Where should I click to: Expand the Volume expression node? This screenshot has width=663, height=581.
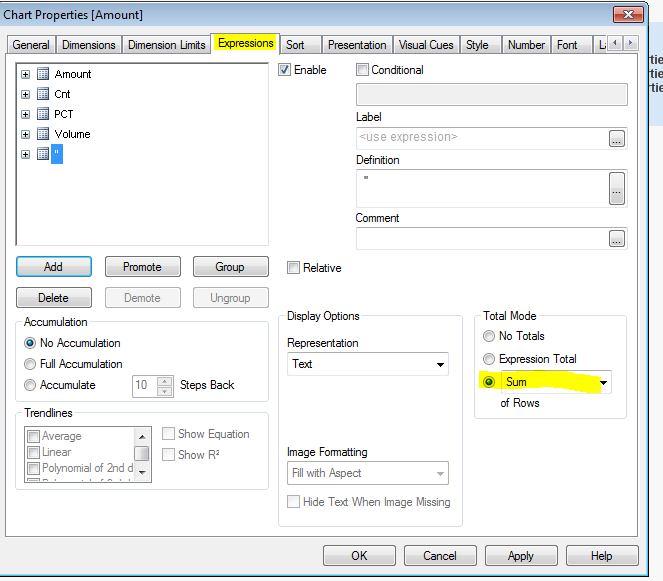[x=26, y=134]
